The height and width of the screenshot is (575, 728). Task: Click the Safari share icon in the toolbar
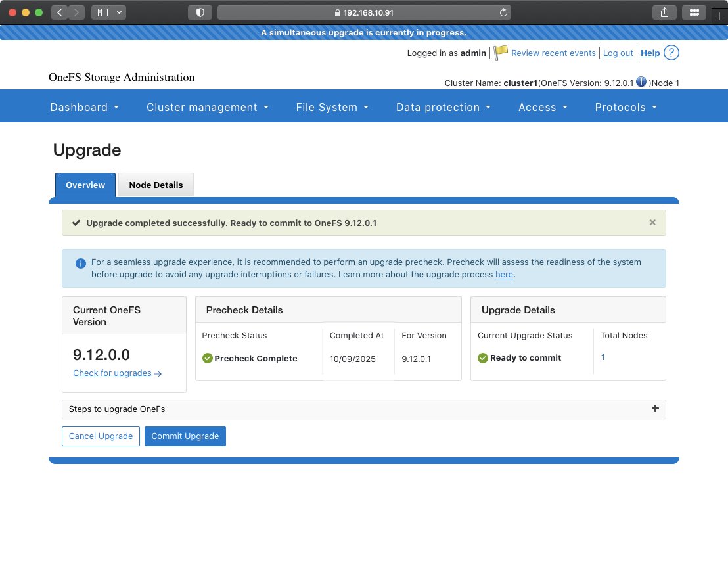pos(664,12)
